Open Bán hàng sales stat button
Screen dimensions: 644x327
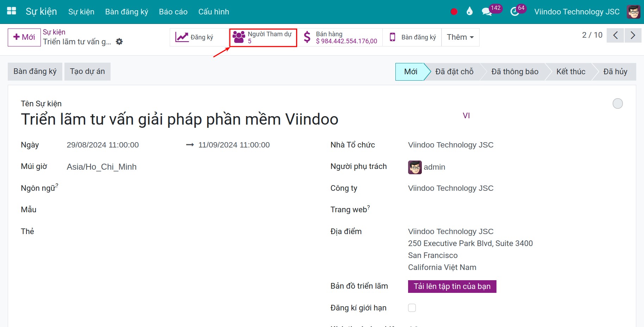[340, 37]
